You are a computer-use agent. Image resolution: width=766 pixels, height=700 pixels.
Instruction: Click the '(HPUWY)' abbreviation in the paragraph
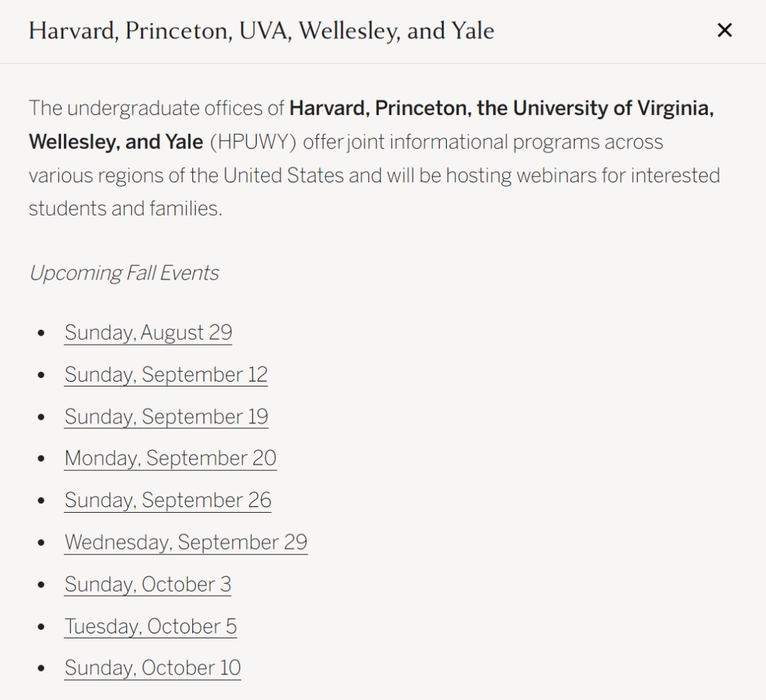tap(253, 142)
